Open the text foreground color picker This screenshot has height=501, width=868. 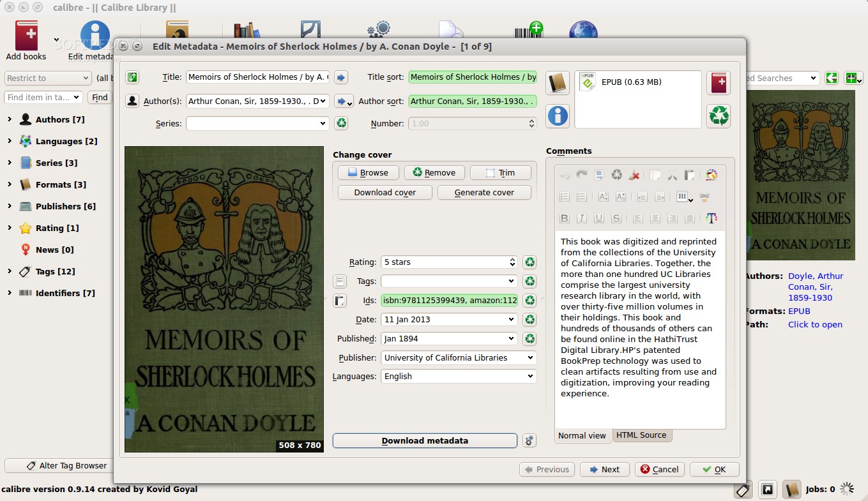(712, 218)
